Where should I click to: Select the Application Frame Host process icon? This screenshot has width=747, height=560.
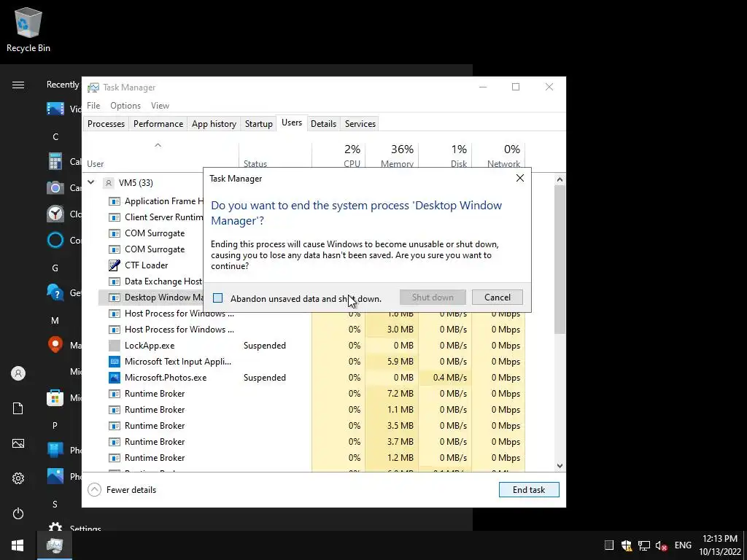point(115,201)
